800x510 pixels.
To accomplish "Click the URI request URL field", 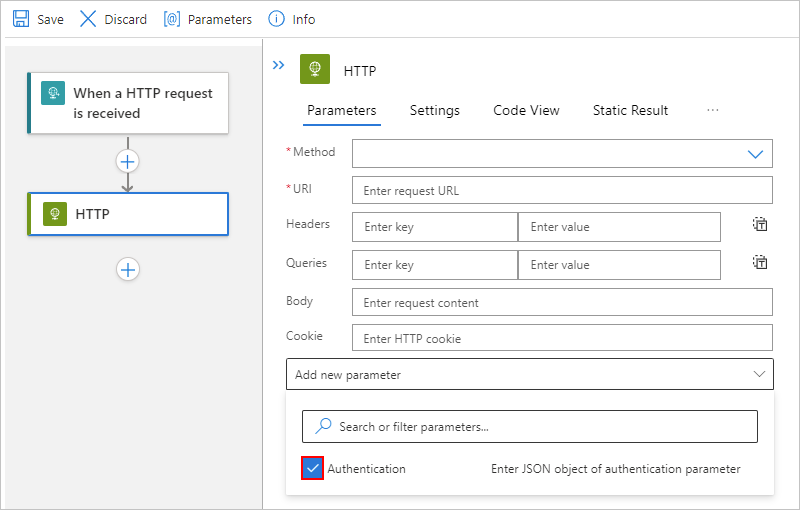I will (x=562, y=190).
